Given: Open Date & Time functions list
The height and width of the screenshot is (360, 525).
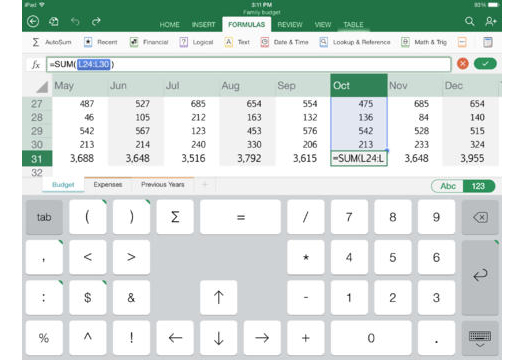Looking at the screenshot, I should [x=284, y=42].
